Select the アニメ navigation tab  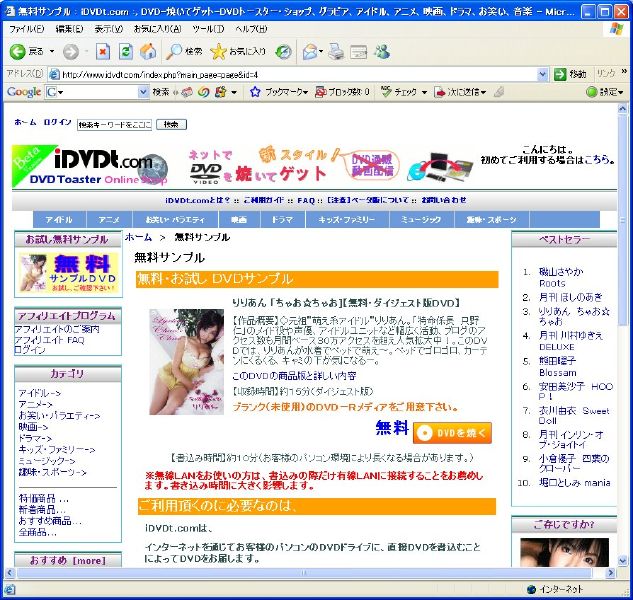(x=109, y=219)
